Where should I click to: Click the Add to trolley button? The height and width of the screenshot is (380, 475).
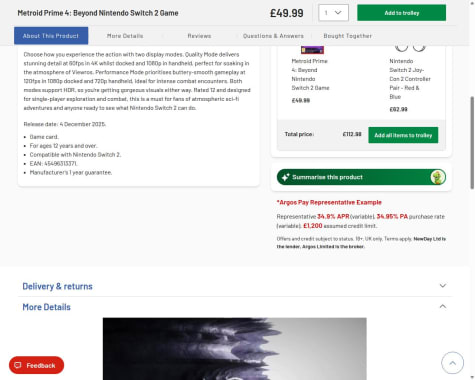[x=401, y=13]
